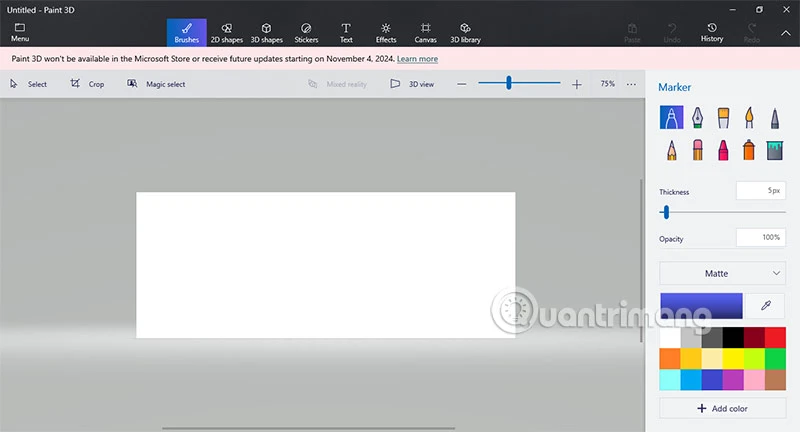Click the Thickness slider handle

point(666,212)
